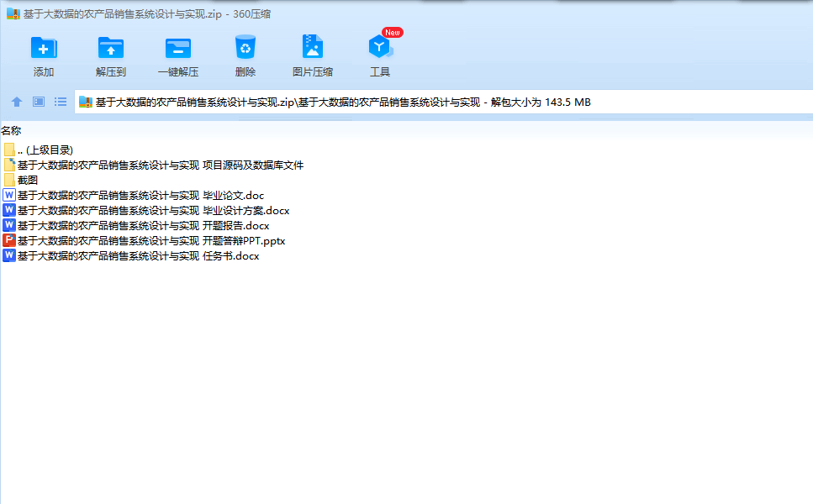Switch to icon view mode

coord(39,102)
